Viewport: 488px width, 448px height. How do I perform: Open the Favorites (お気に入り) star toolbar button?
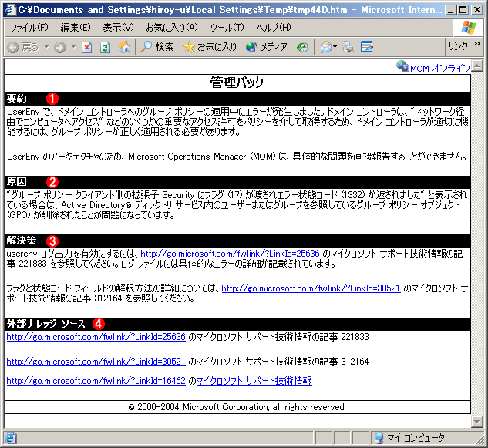210,47
